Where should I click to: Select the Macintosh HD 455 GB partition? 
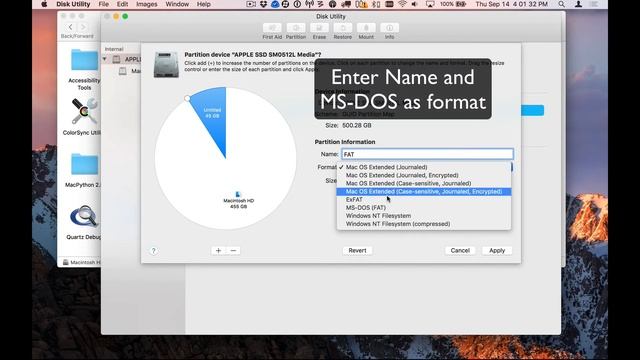pyautogui.click(x=239, y=200)
